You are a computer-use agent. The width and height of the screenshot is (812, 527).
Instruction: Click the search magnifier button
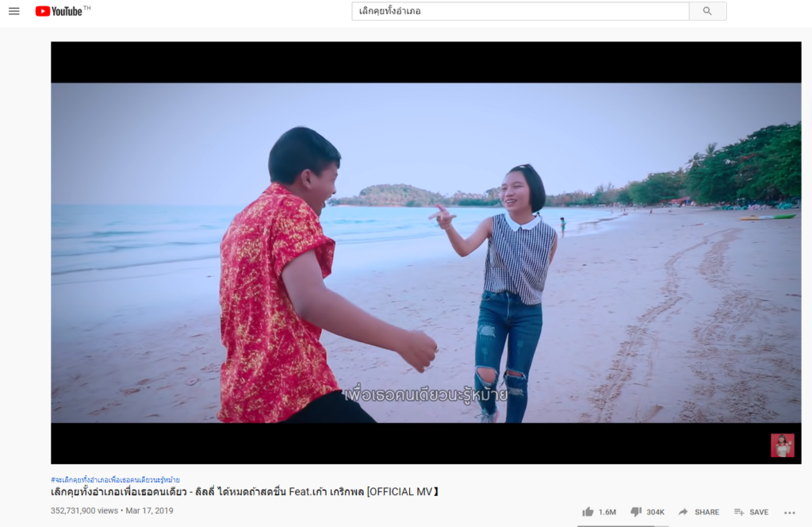tap(707, 11)
